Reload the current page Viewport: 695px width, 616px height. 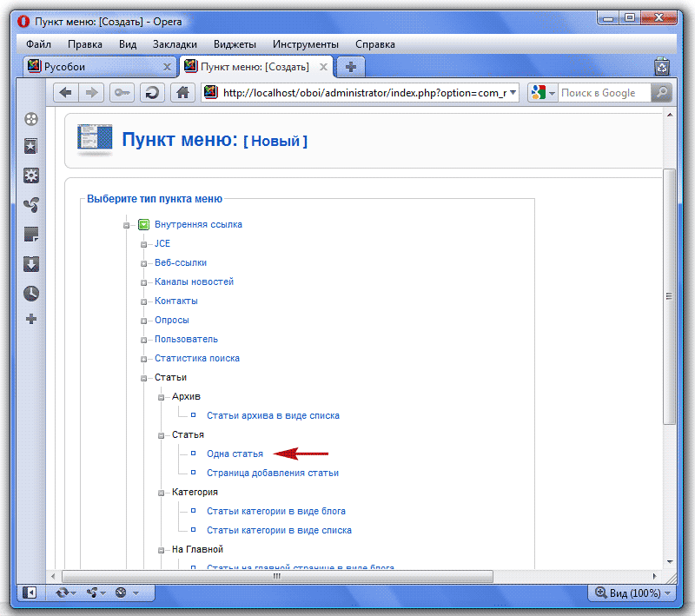(151, 93)
